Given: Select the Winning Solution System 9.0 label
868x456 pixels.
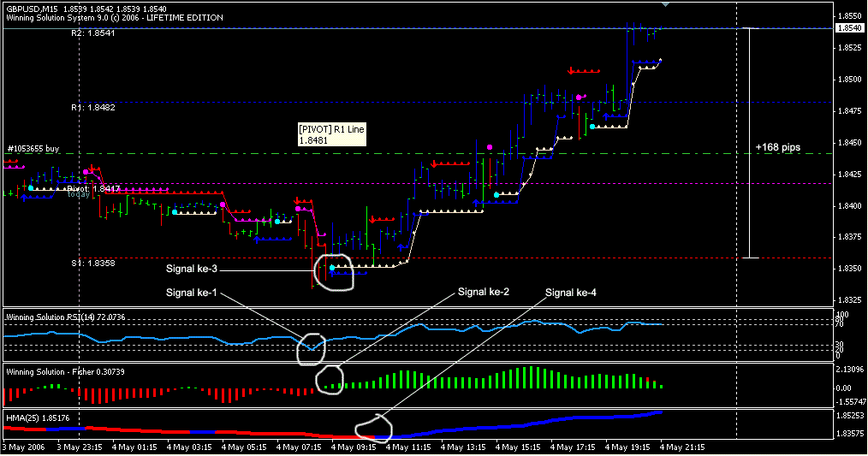Looking at the screenshot, I should [115, 18].
